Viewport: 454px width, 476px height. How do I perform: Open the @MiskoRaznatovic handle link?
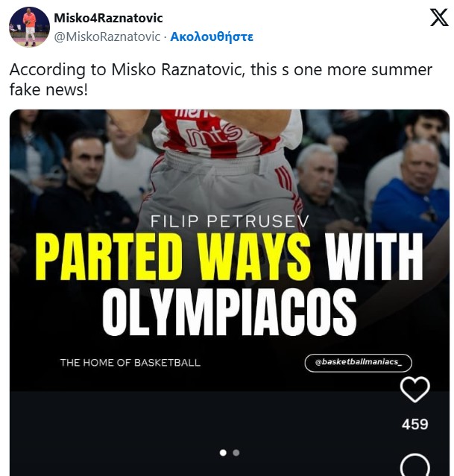click(x=107, y=37)
